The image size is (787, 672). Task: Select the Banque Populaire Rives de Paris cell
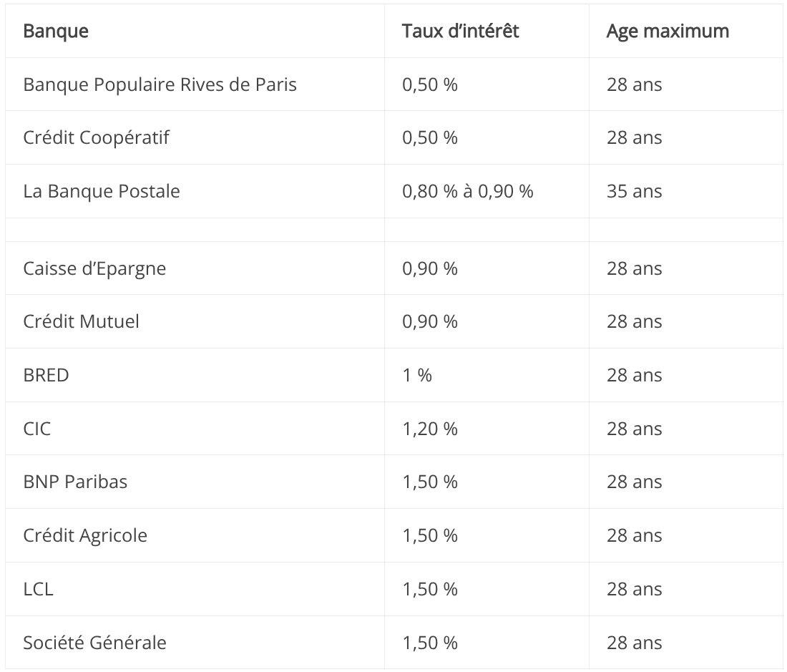pyautogui.click(x=160, y=84)
